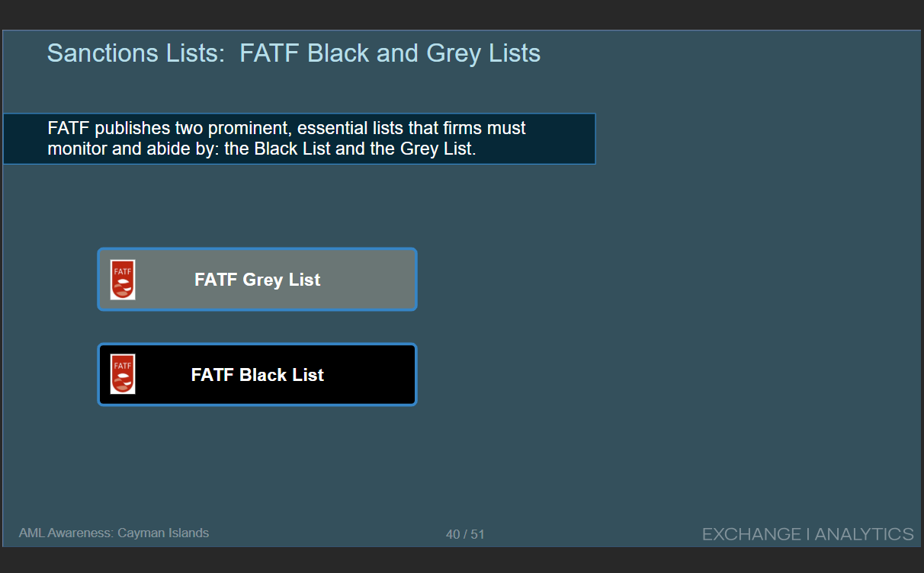Click the number '51' in the page counter
Image resolution: width=924 pixels, height=573 pixels.
click(x=477, y=534)
